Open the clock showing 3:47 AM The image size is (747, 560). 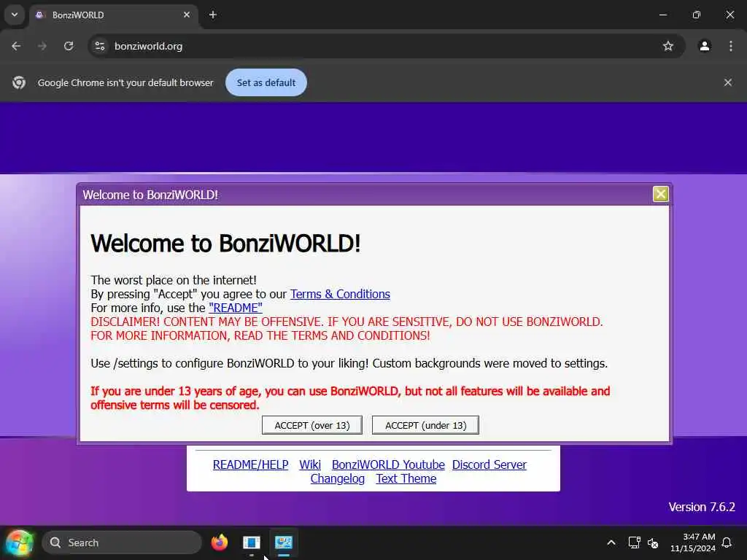click(693, 542)
